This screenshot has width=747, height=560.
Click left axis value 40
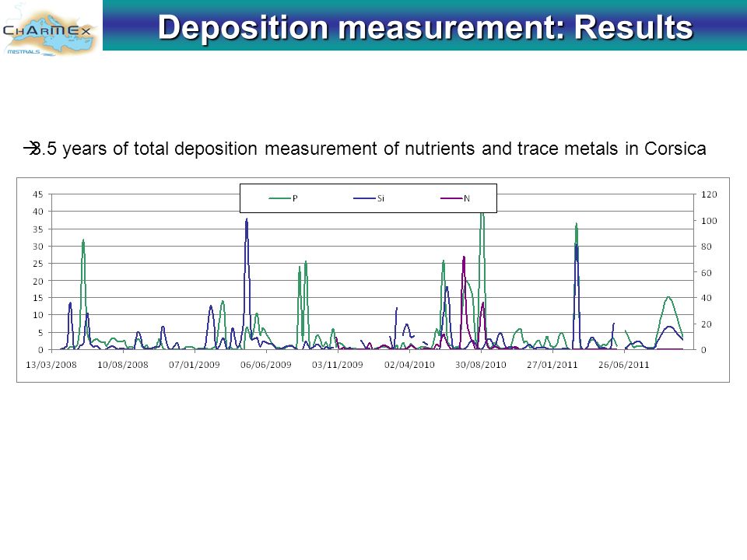pyautogui.click(x=37, y=212)
